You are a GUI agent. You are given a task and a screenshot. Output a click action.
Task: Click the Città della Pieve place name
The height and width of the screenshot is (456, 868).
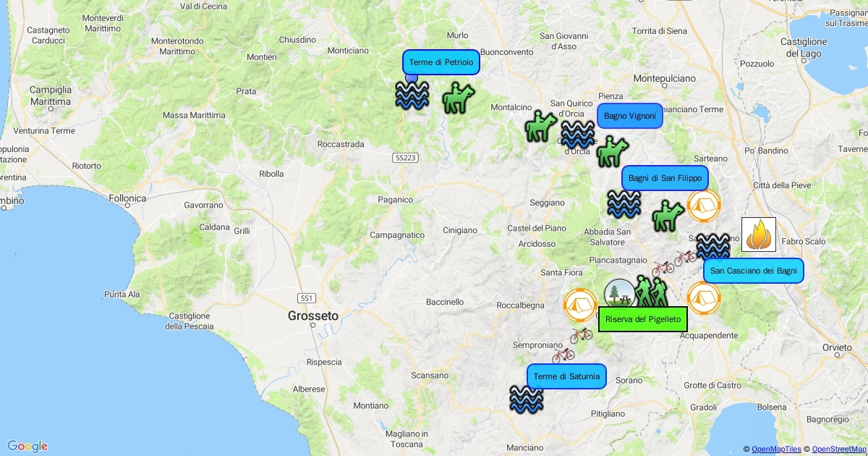click(782, 185)
